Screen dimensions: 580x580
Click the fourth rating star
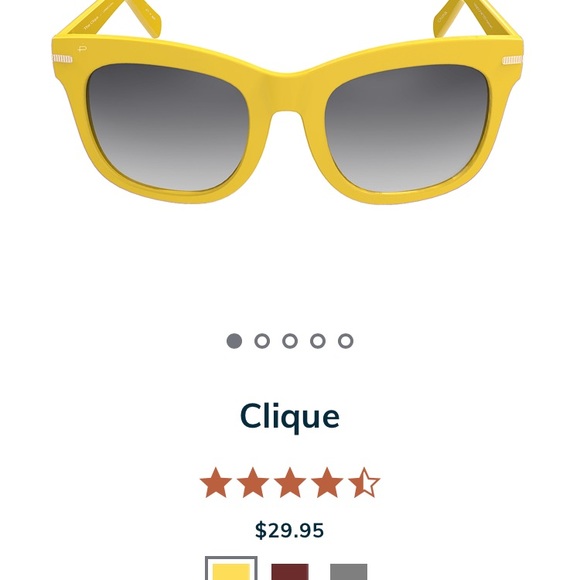[327, 483]
